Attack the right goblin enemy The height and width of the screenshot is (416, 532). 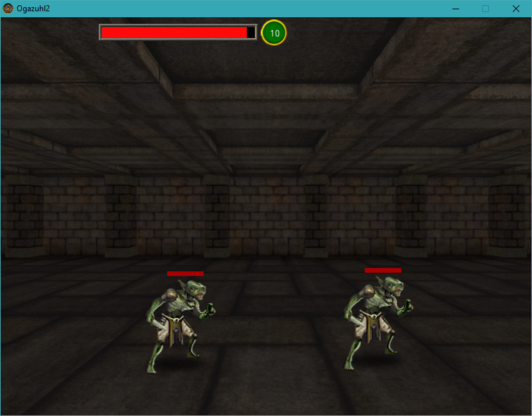pyautogui.click(x=375, y=323)
